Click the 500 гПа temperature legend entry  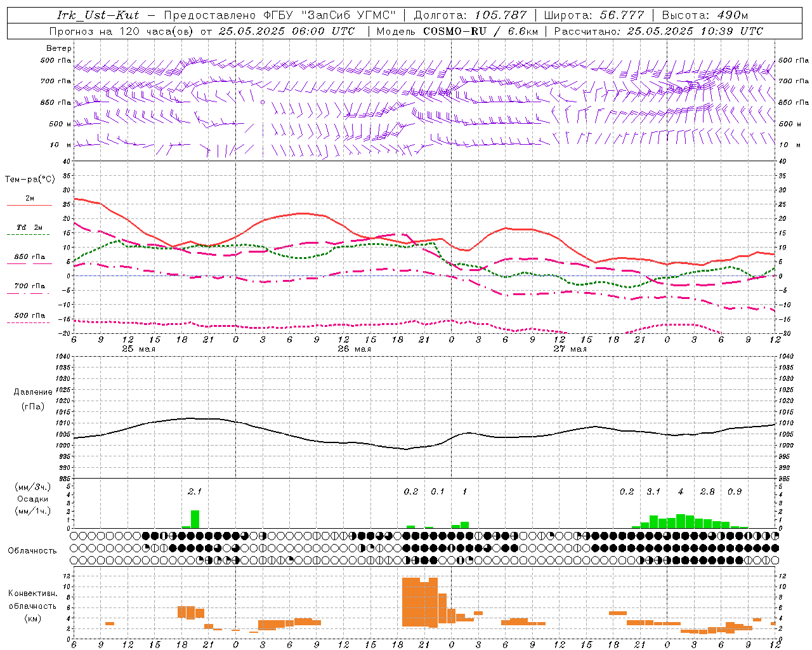tap(29, 315)
